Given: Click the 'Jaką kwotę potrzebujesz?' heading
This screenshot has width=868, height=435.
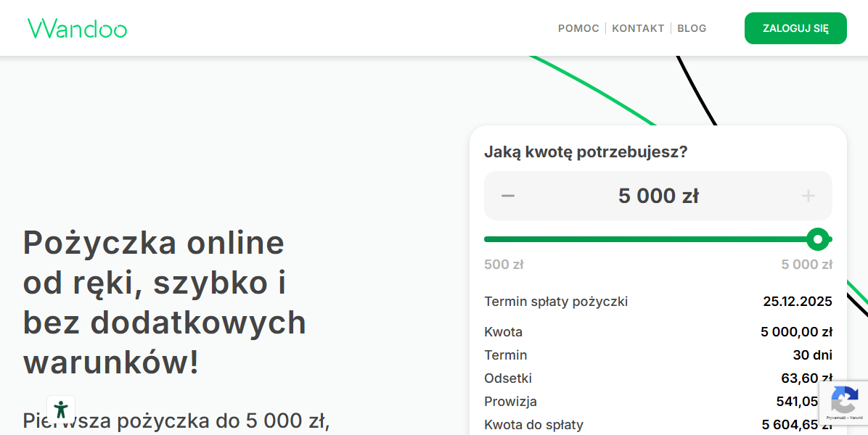Looking at the screenshot, I should (x=586, y=152).
